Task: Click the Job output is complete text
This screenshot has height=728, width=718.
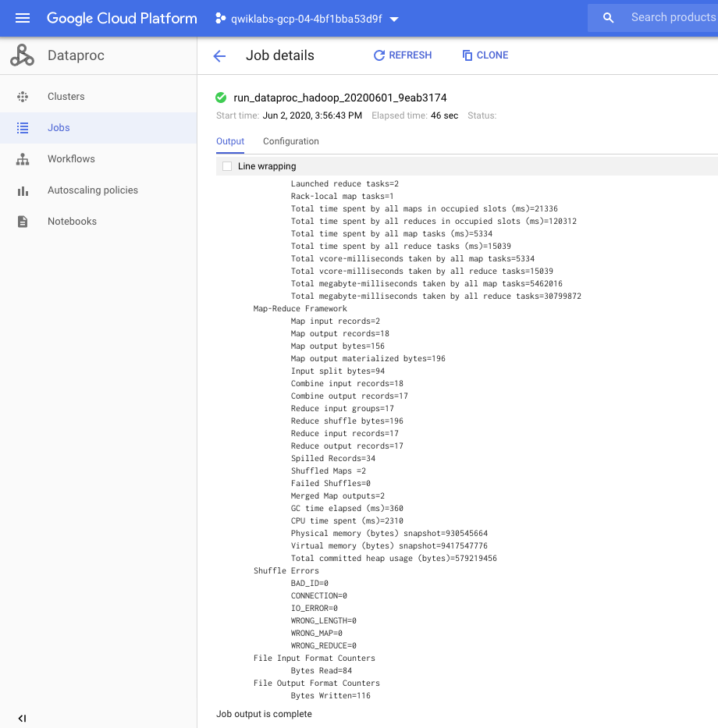Action: 264,714
